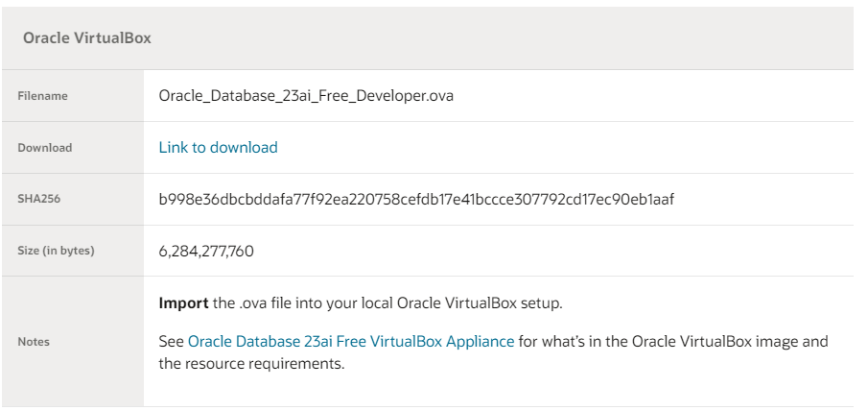
Task: Open the Link to download hyperlink
Action: coord(218,147)
